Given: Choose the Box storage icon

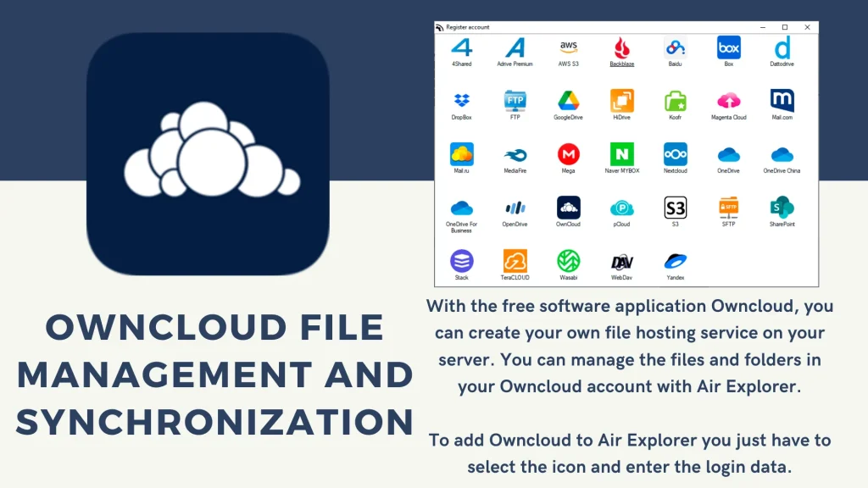Looking at the screenshot, I should 728,48.
